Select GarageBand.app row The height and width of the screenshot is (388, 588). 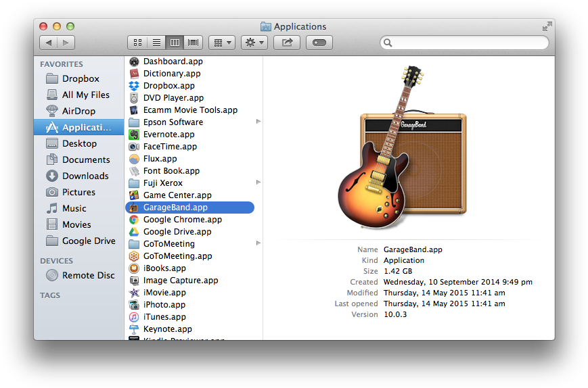[189, 208]
